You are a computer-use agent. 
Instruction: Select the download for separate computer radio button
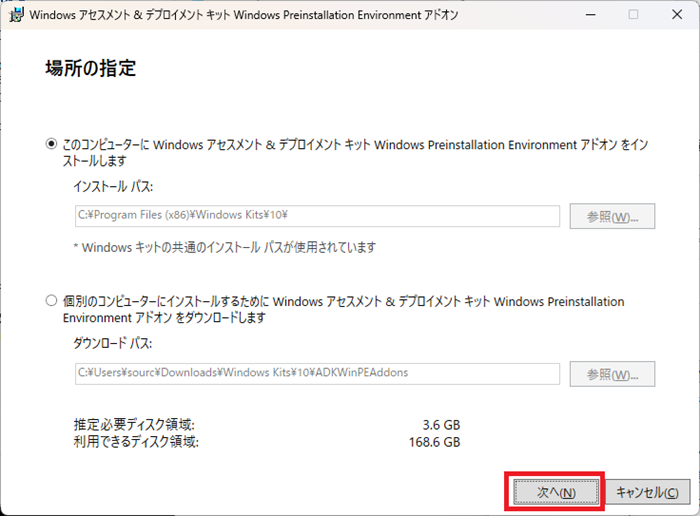pyautogui.click(x=52, y=300)
